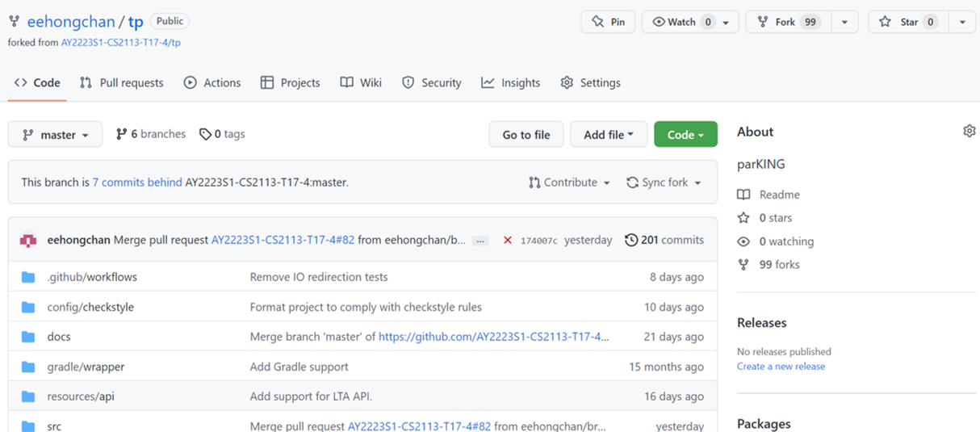Screen dimensions: 980x432
Task: Open the gradle/wrapper folder
Action: (86, 367)
